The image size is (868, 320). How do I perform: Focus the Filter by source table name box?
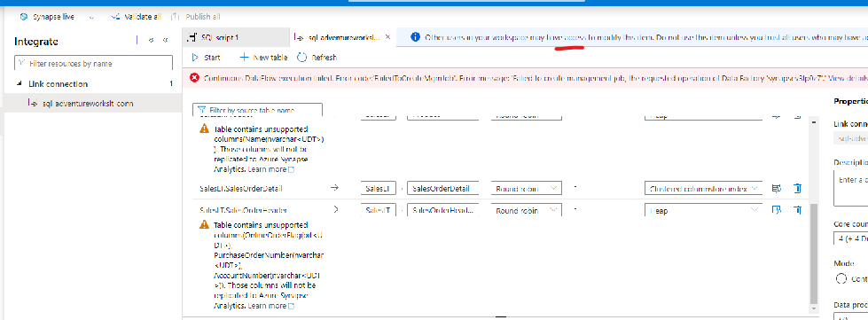(257, 111)
